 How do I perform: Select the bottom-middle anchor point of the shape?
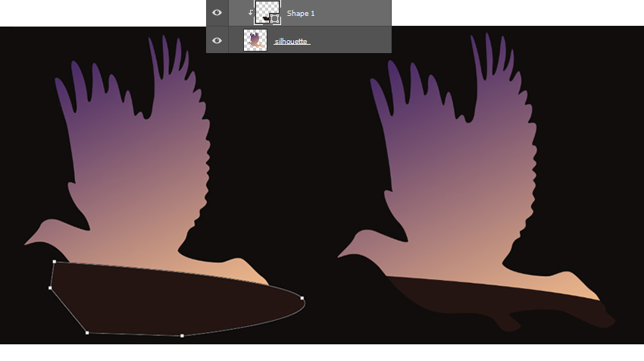[x=182, y=335]
